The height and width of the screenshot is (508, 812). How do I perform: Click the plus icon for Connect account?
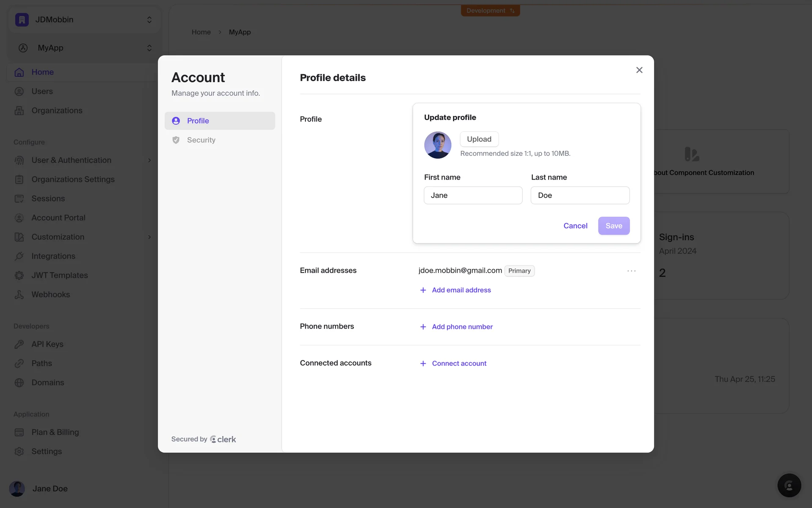click(423, 364)
